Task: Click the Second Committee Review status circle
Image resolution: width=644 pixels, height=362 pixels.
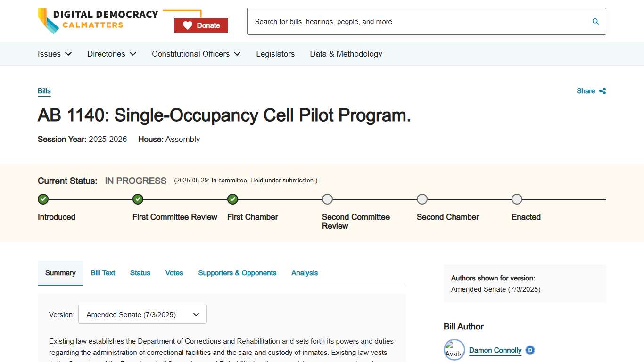Action: (327, 199)
